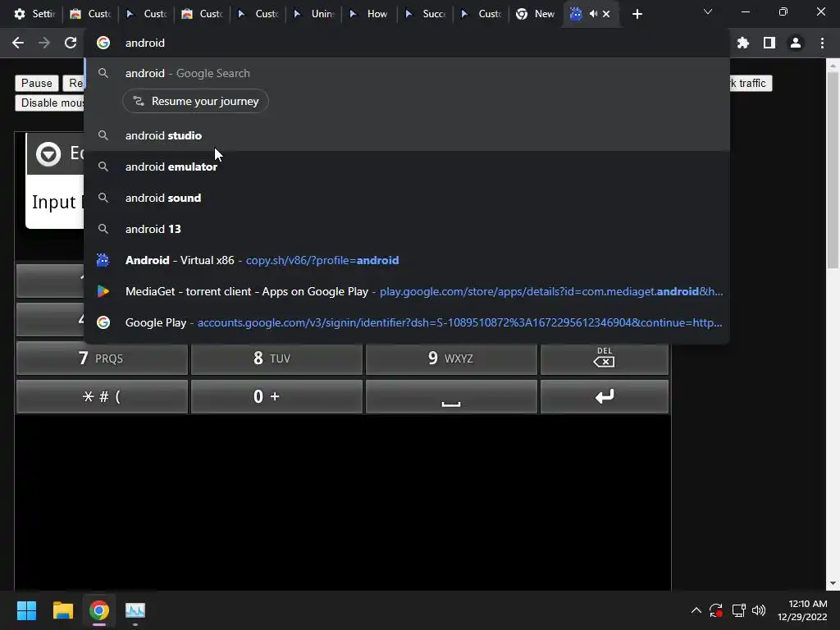Open MediaGet torrent client Google Play suggestion
Image resolution: width=840 pixels, height=630 pixels.
click(407, 291)
